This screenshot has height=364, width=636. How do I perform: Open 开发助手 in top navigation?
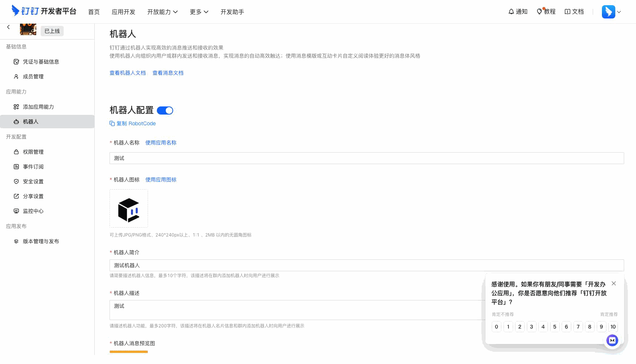pyautogui.click(x=232, y=12)
